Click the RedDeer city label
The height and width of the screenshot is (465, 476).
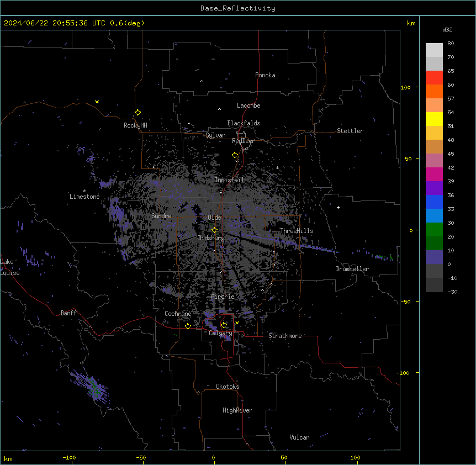click(x=243, y=141)
